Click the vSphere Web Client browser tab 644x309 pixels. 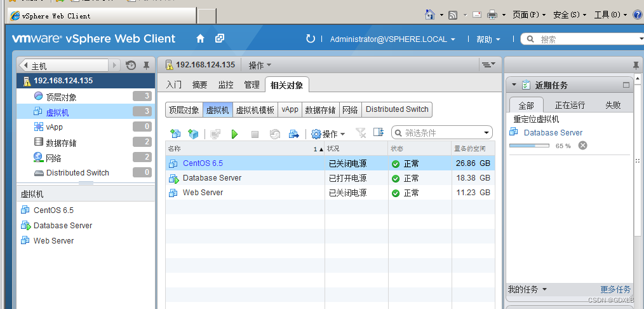click(102, 16)
